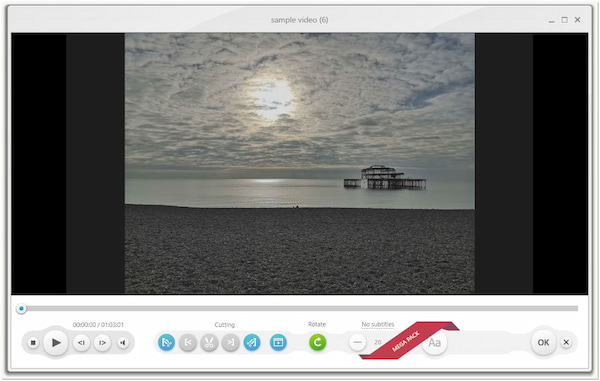Decrease subtitle font size minus button
Viewport: 600px width, 381px height.
[358, 342]
